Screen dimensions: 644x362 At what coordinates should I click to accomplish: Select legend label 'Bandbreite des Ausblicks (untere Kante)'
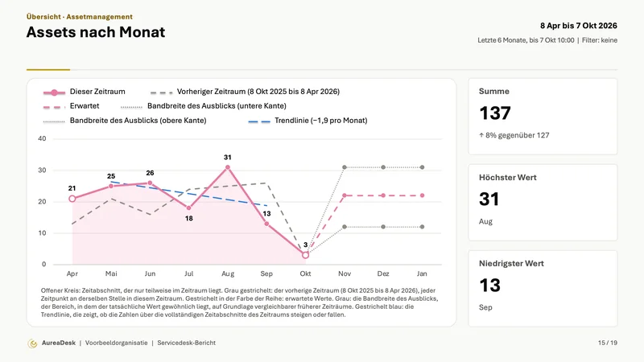pyautogui.click(x=217, y=106)
